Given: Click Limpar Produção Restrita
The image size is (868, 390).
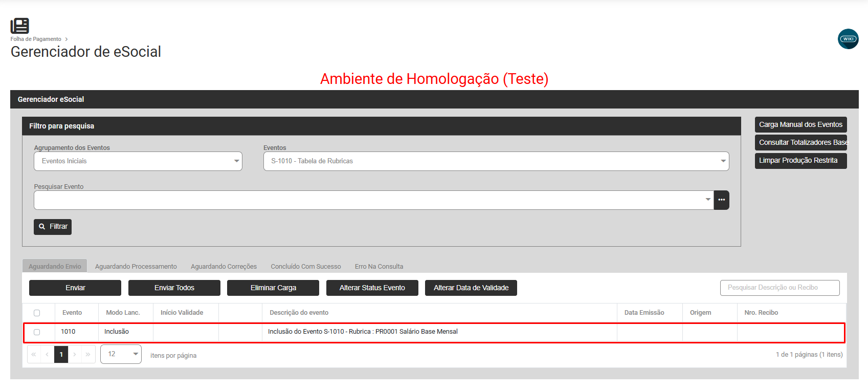Looking at the screenshot, I should coord(801,161).
